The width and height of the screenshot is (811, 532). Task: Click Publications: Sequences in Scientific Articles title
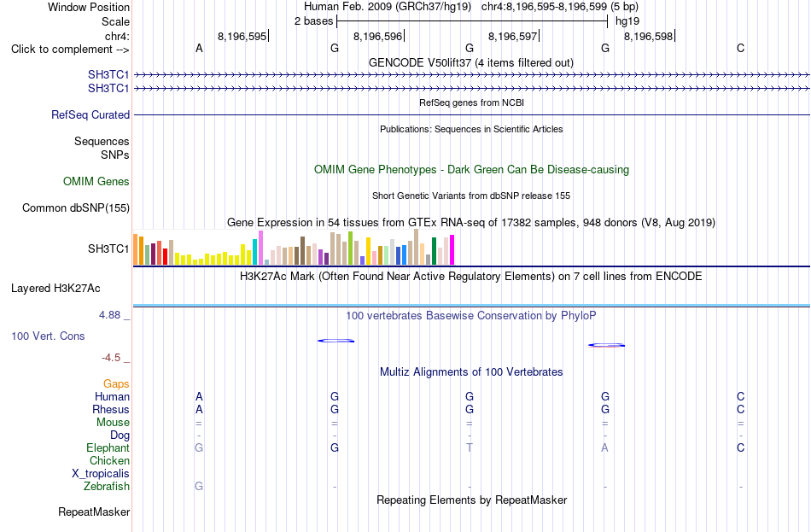pyautogui.click(x=471, y=129)
